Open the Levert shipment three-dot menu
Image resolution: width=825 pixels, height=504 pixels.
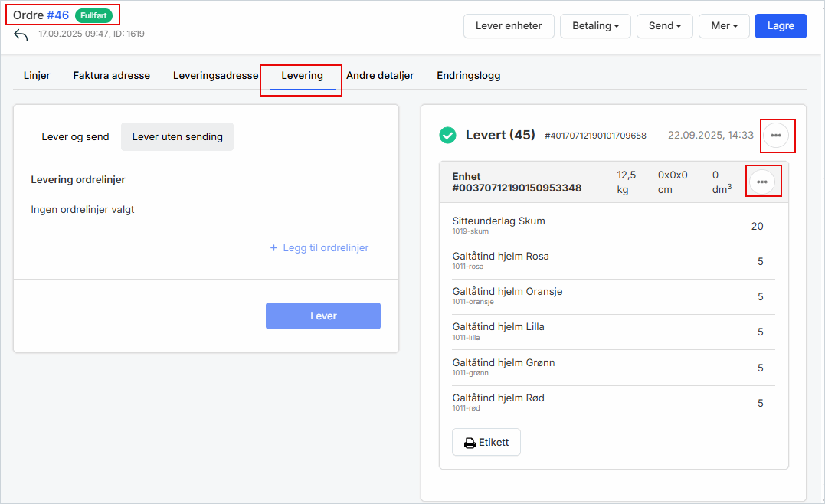(776, 136)
